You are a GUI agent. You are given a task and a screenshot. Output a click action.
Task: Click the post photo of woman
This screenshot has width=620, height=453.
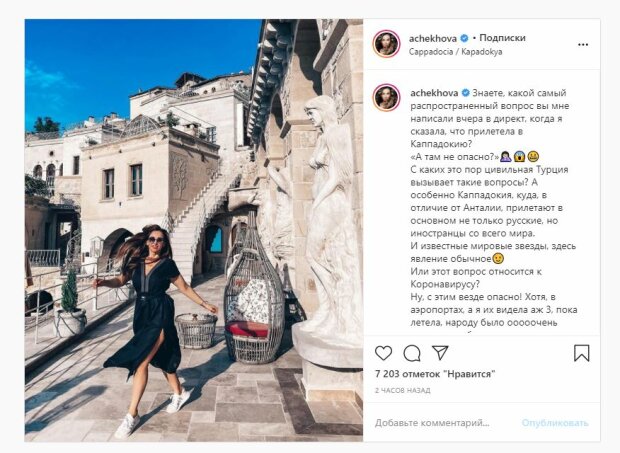194,230
